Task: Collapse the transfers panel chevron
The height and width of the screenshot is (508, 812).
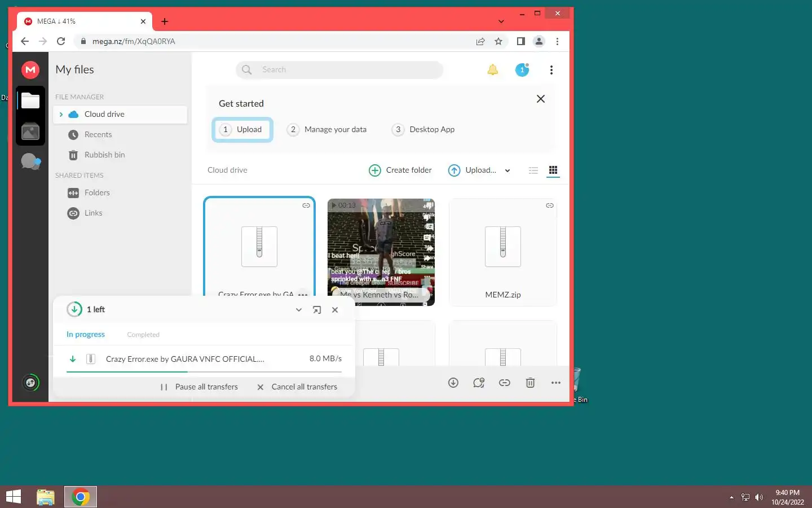Action: (299, 310)
